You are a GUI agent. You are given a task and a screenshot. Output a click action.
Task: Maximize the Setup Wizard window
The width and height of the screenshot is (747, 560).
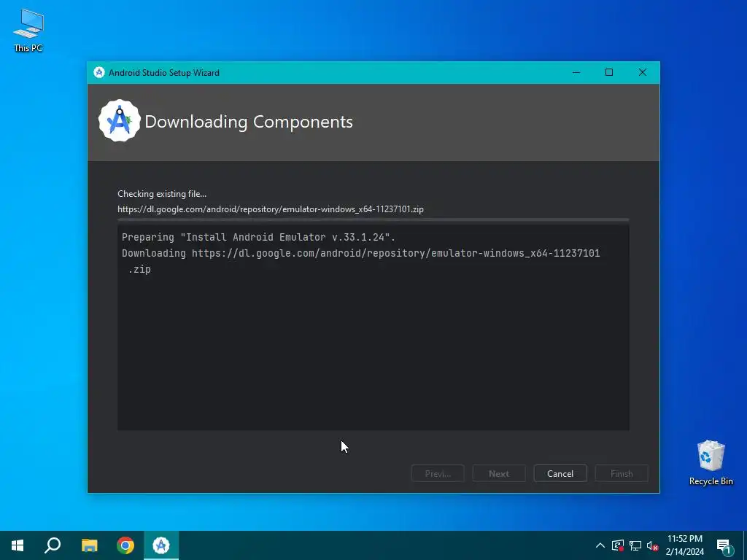(609, 72)
